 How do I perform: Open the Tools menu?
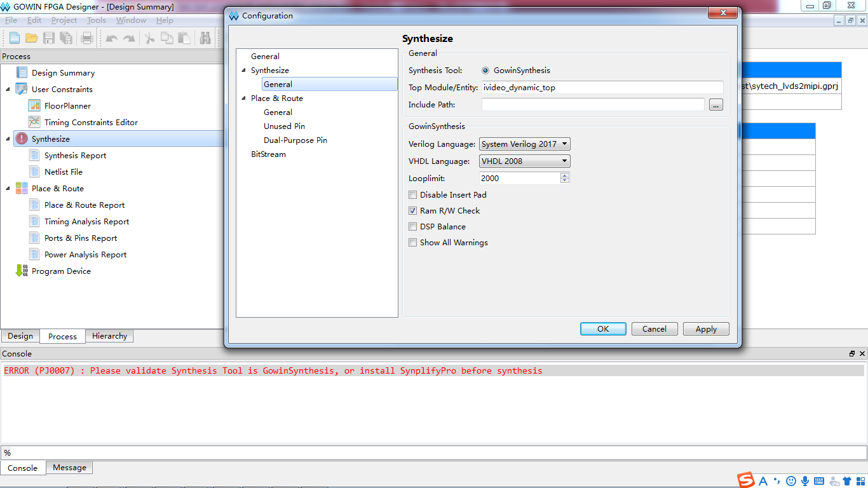pos(97,20)
